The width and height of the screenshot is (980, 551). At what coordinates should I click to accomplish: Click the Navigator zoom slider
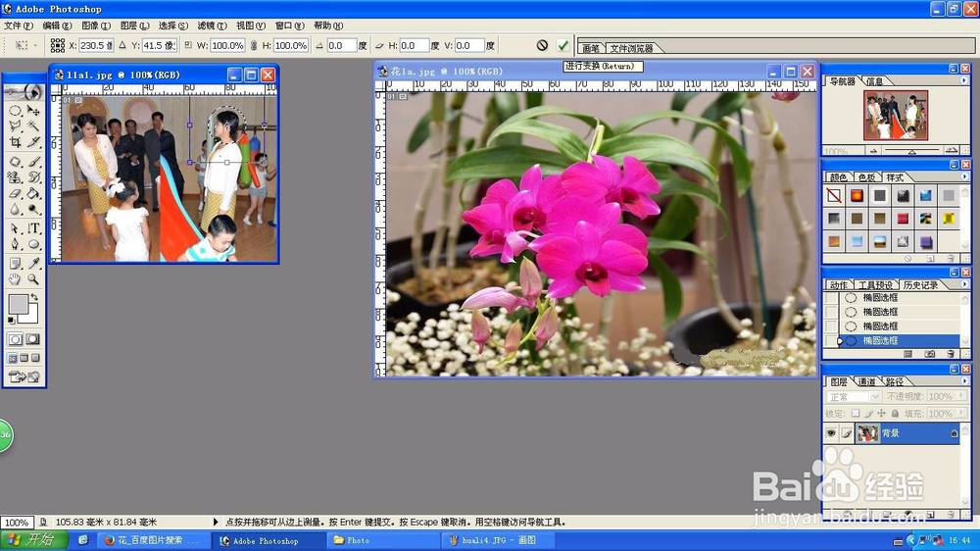[911, 151]
